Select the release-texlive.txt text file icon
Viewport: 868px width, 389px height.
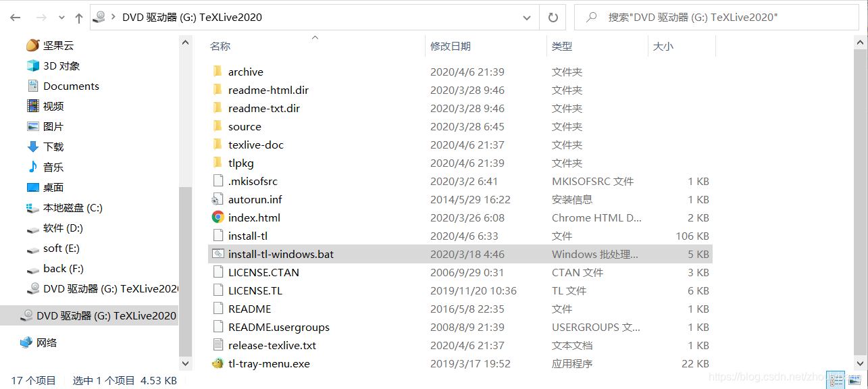(x=218, y=345)
